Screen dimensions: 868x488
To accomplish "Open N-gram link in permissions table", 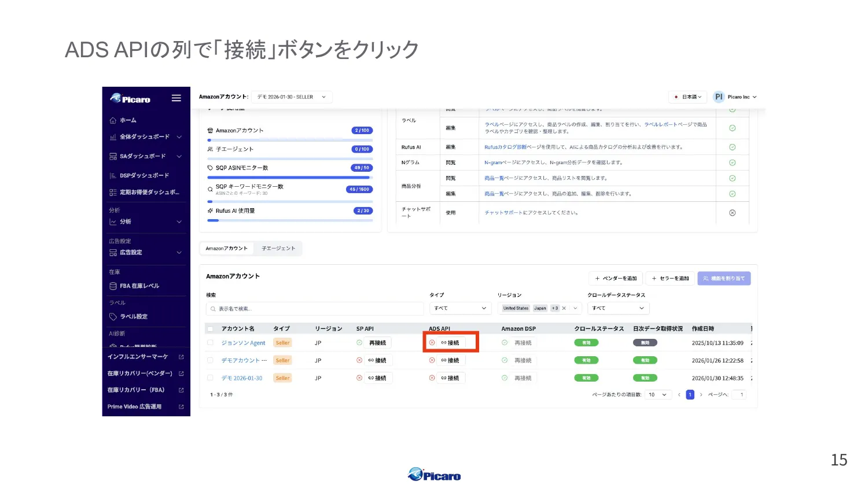I will [x=494, y=162].
